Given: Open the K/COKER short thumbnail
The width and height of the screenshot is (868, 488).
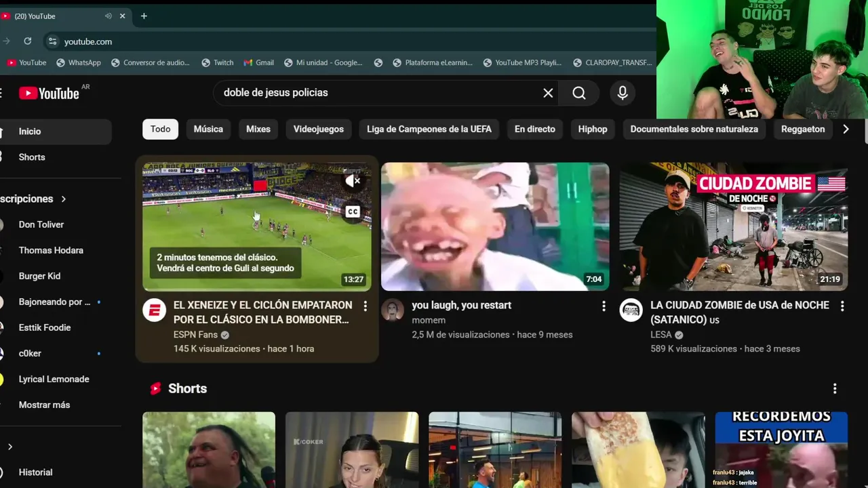Looking at the screenshot, I should [352, 449].
